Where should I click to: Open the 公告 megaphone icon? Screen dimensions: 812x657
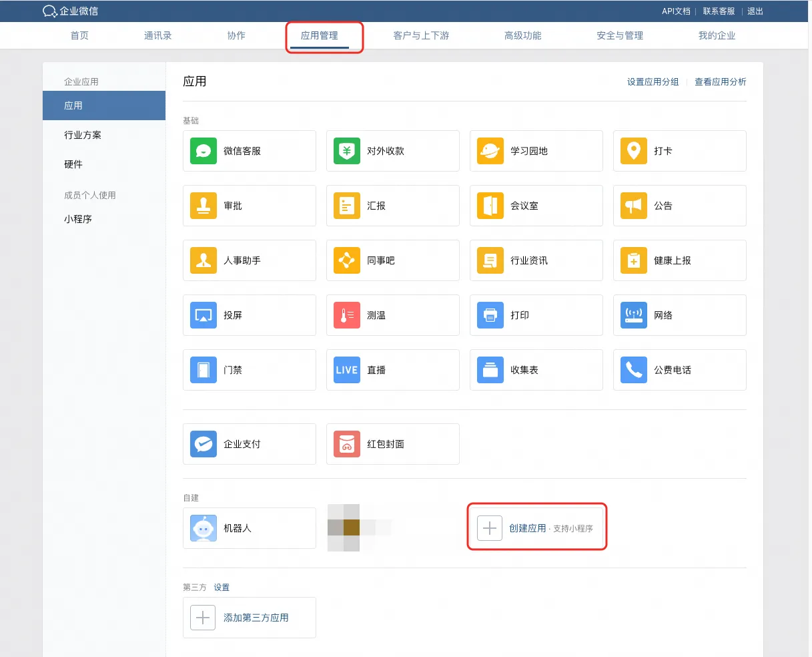pyautogui.click(x=634, y=206)
